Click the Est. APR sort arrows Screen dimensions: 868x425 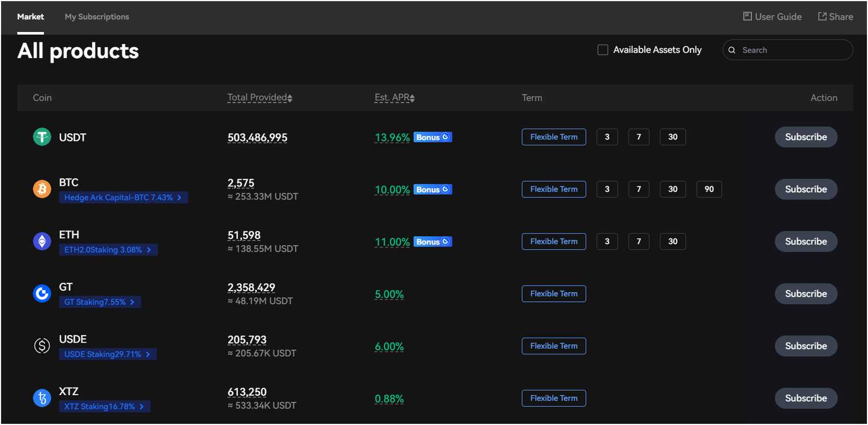(412, 98)
